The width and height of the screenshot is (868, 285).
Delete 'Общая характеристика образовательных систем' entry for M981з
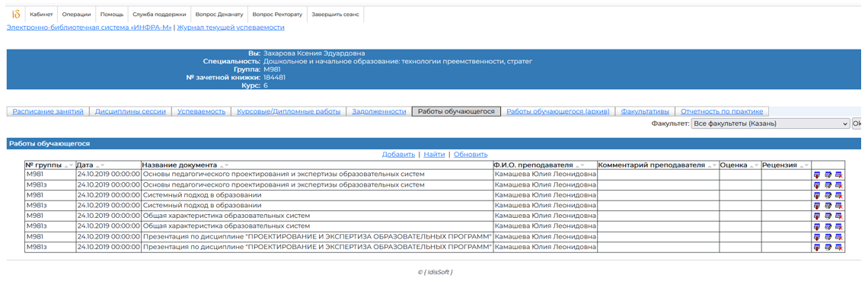tap(839, 226)
